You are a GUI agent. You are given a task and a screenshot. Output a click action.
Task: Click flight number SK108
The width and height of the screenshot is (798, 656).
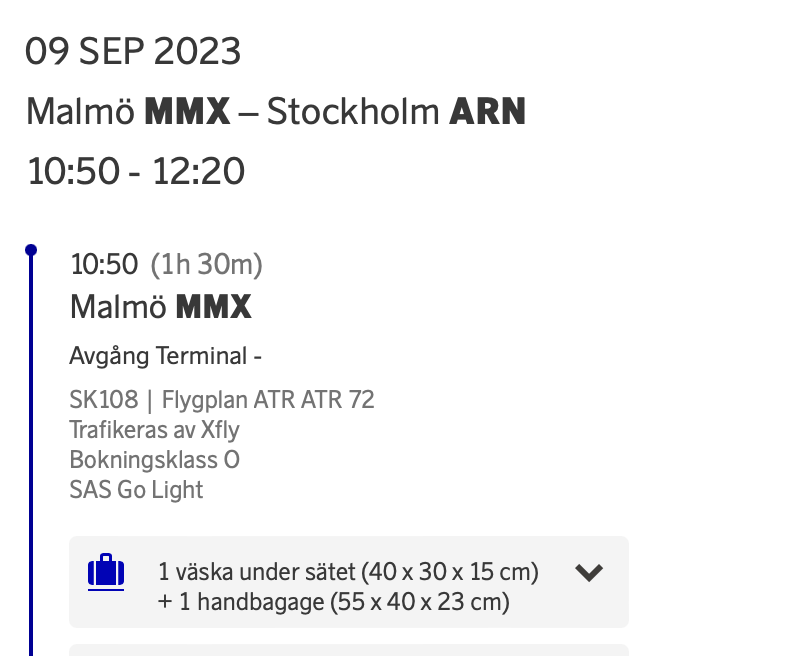[104, 400]
